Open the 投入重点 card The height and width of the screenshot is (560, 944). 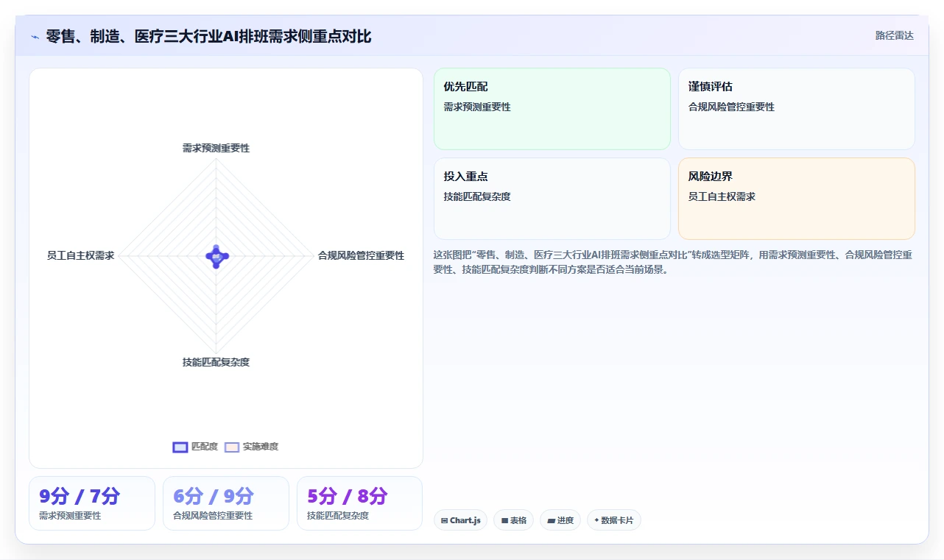[x=552, y=199]
